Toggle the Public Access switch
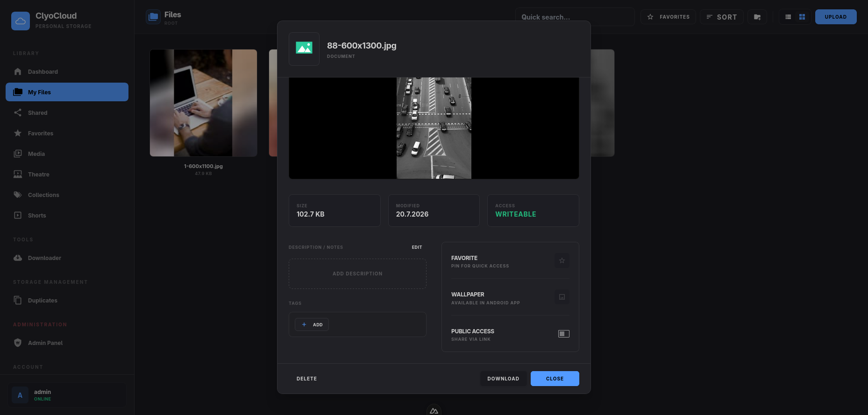Viewport: 868px width, 415px height. [564, 333]
